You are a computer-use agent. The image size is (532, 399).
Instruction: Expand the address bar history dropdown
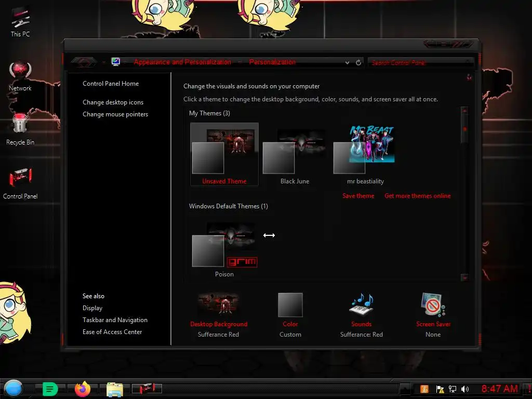tap(347, 62)
